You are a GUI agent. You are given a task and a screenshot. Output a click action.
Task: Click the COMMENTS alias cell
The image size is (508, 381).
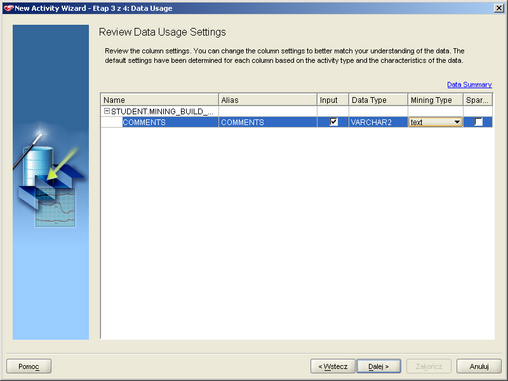pos(268,122)
